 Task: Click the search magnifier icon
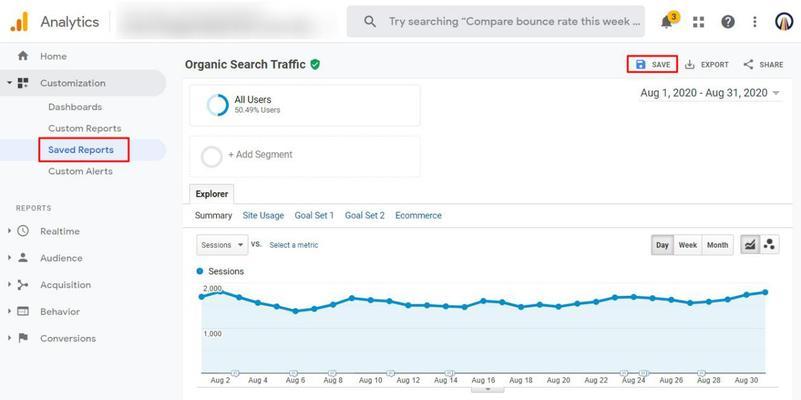(370, 21)
